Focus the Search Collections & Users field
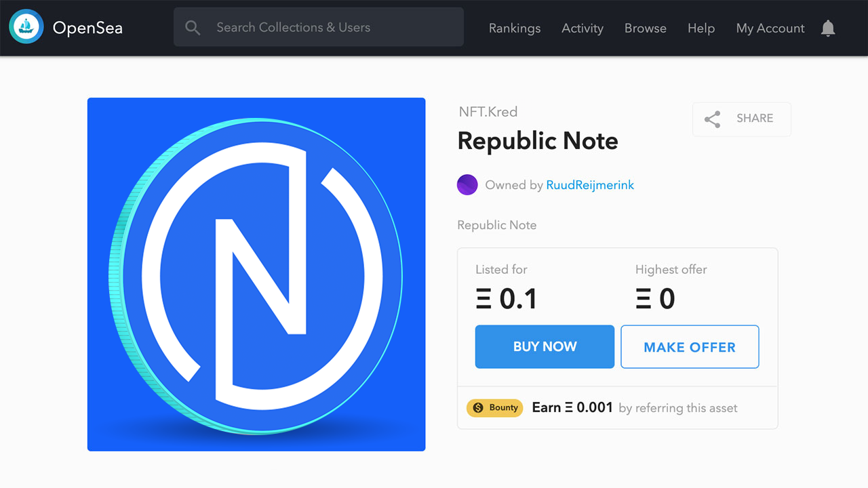 coord(319,27)
